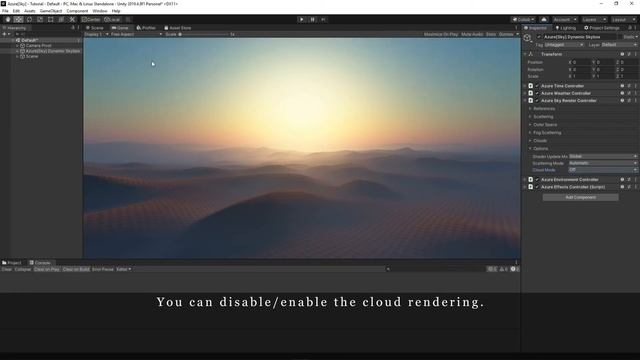Click the GameObject cube icon in Inspector
This screenshot has width=640, height=360.
(x=527, y=38)
